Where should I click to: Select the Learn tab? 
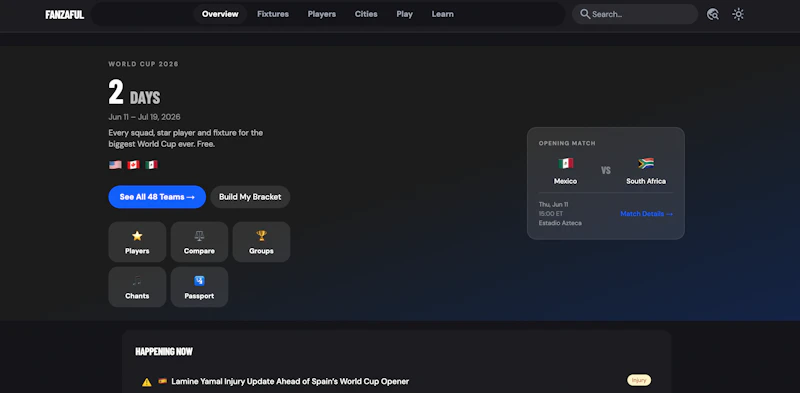point(442,14)
